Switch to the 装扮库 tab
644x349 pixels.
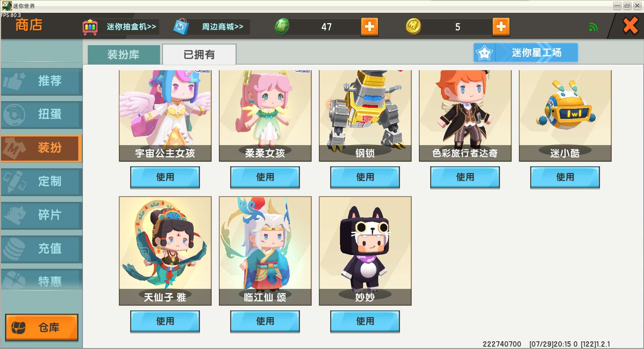tap(123, 54)
